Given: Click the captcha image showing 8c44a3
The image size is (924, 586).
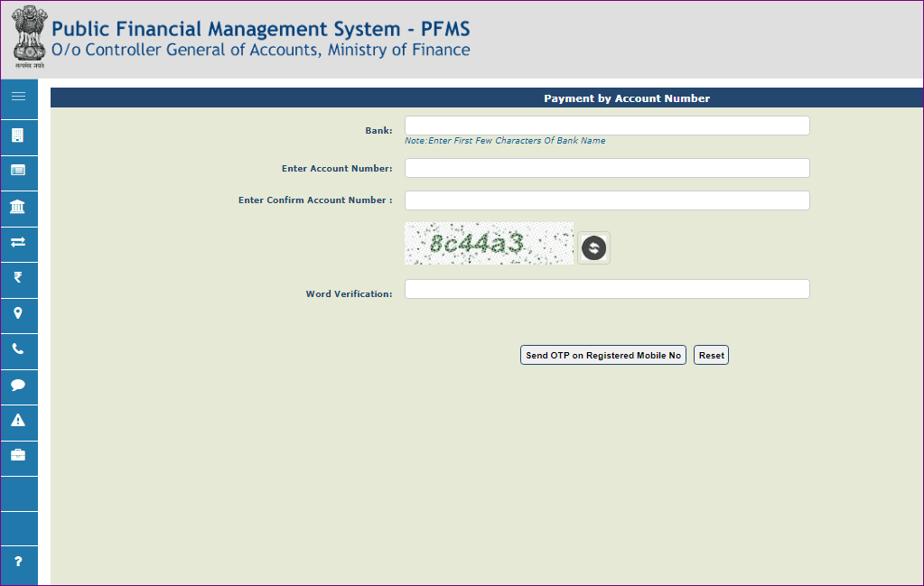Looking at the screenshot, I should 489,244.
